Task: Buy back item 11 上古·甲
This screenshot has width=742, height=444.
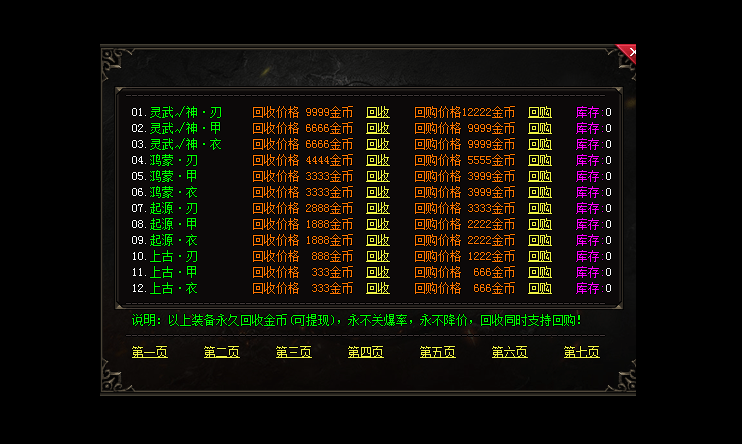Action: coord(540,273)
